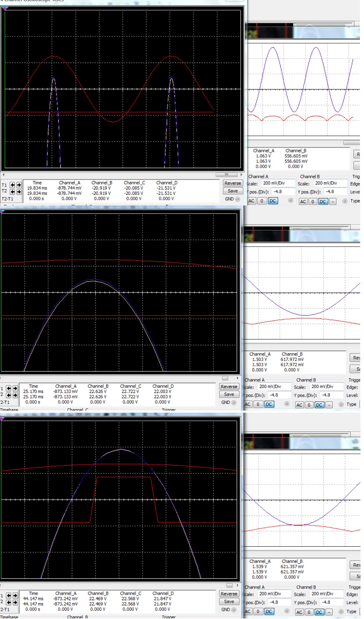The height and width of the screenshot is (619, 364).
Task: Click Channel B minus button in 1.539 V scope
Action: pos(329,612)
